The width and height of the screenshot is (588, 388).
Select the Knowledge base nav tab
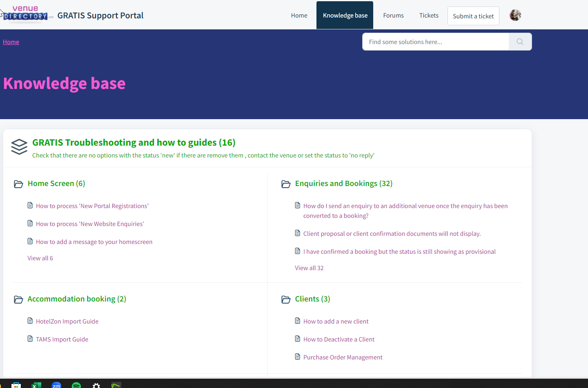[x=345, y=16]
